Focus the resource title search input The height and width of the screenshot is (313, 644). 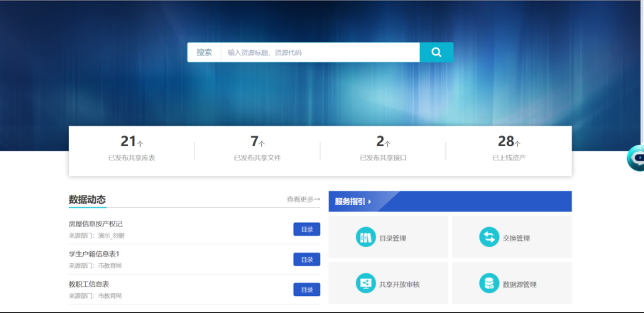(x=320, y=53)
